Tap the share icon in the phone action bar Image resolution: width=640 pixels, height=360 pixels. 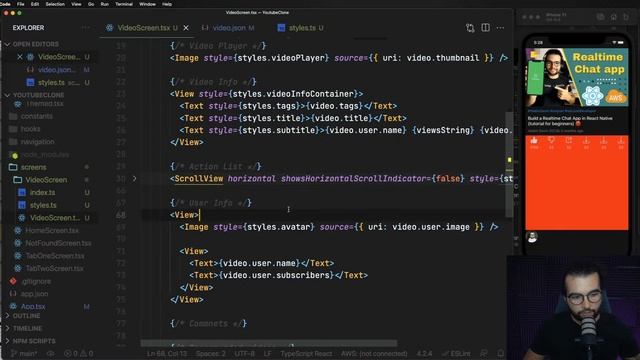point(569,141)
